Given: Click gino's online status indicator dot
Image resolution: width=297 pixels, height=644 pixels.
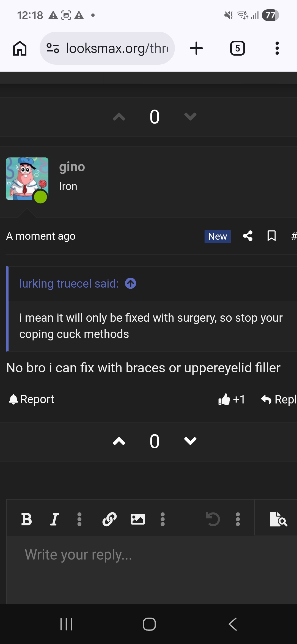Looking at the screenshot, I should click(x=40, y=197).
